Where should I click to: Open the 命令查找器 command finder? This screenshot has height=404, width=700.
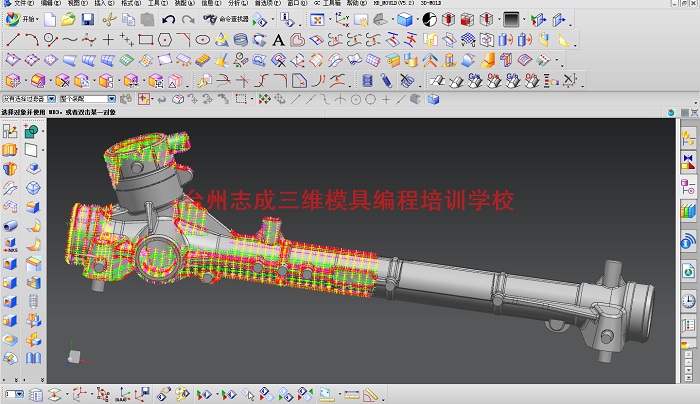tap(225, 19)
